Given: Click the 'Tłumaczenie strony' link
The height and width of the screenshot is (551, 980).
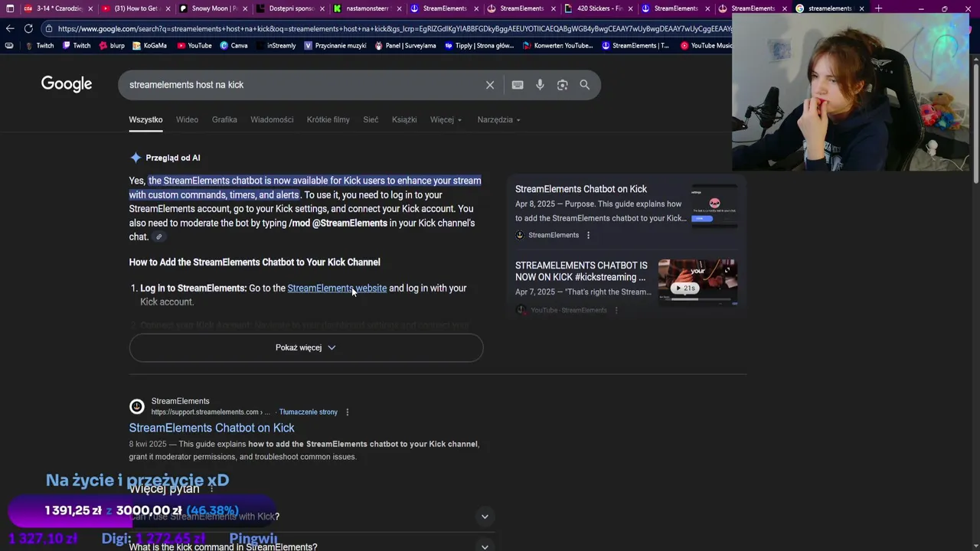Looking at the screenshot, I should [308, 412].
